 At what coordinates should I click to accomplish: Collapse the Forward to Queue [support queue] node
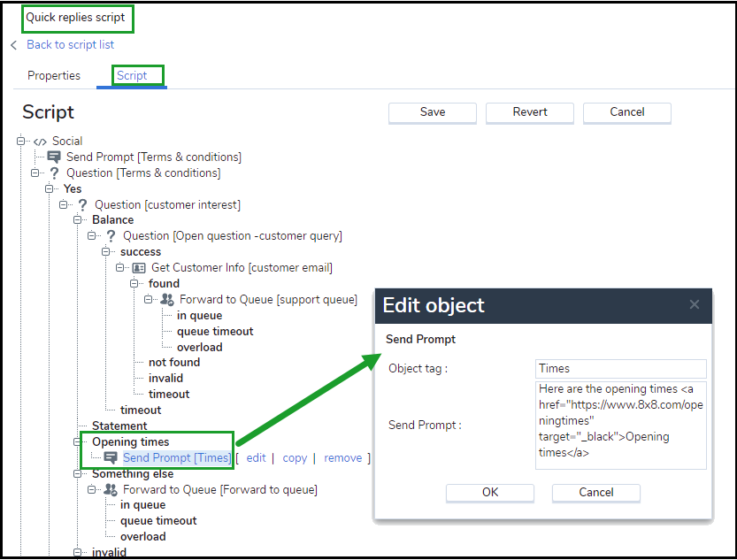148,299
